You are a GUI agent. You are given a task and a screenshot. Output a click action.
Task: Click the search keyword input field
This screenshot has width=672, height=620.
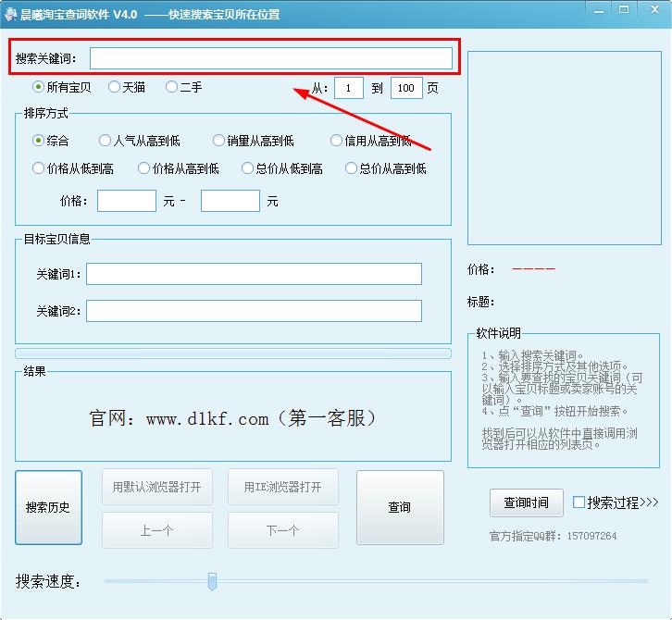tap(270, 58)
